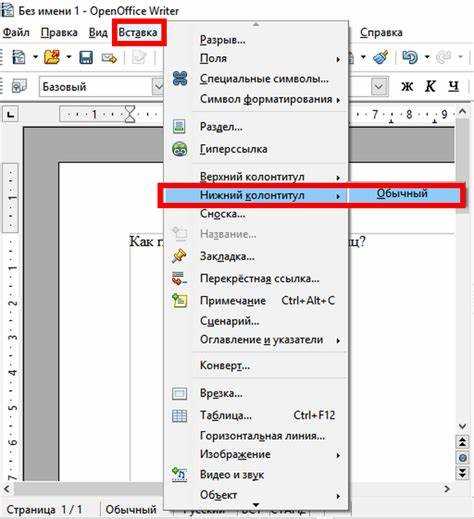Click the Save diskette icon

[86, 57]
